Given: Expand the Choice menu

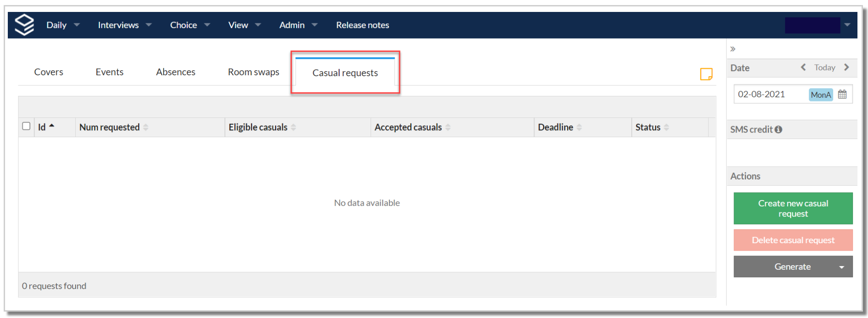Looking at the screenshot, I should (190, 25).
